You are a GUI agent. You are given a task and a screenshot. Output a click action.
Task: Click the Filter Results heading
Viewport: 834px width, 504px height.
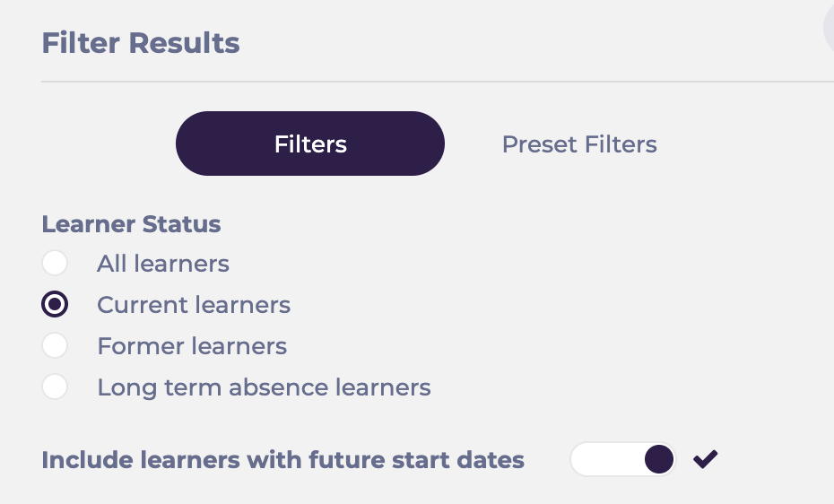pos(141,42)
